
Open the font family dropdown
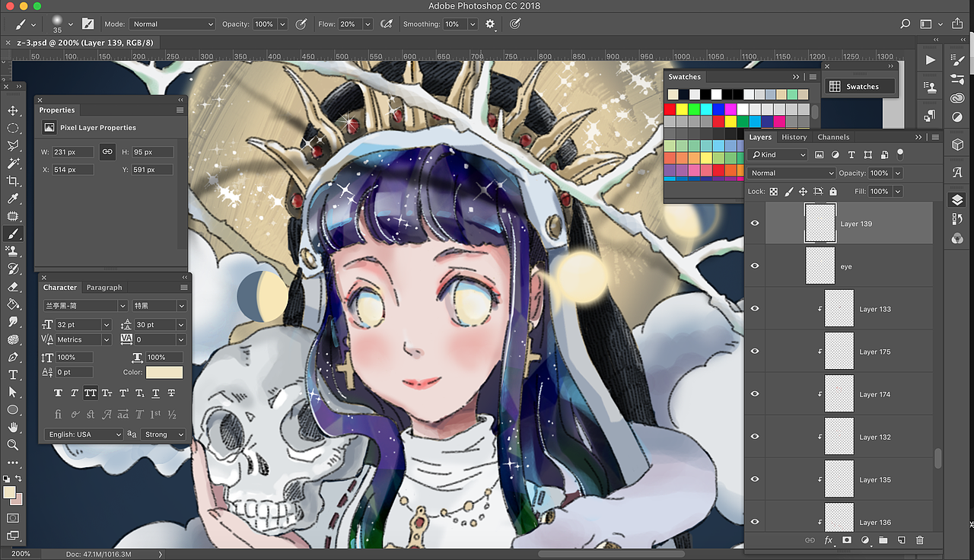(x=85, y=306)
